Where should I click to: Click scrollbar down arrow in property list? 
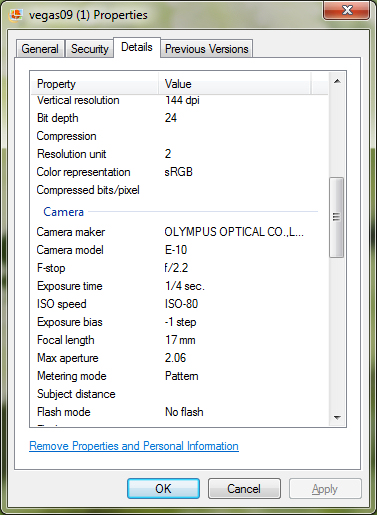point(337,417)
